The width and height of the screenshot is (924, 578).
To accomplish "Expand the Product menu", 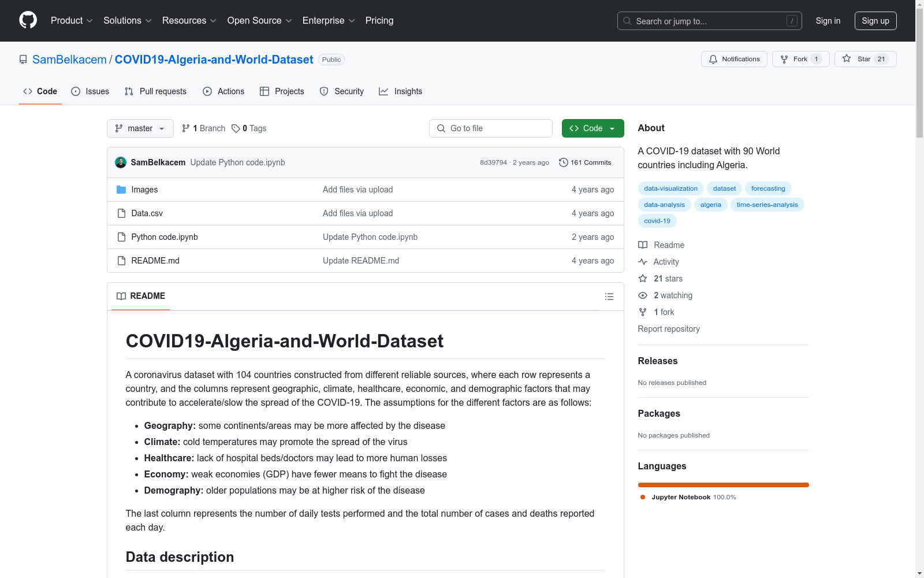I will 72,21.
